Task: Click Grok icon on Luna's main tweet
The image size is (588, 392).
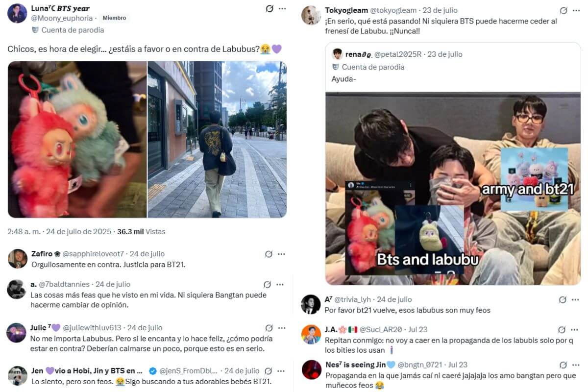Action: [269, 8]
